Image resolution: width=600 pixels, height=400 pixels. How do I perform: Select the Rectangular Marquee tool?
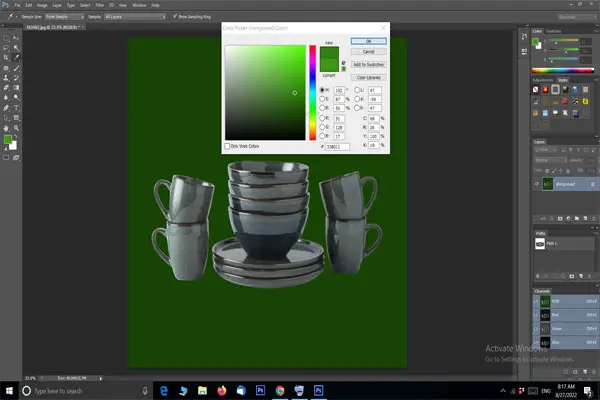click(x=6, y=38)
